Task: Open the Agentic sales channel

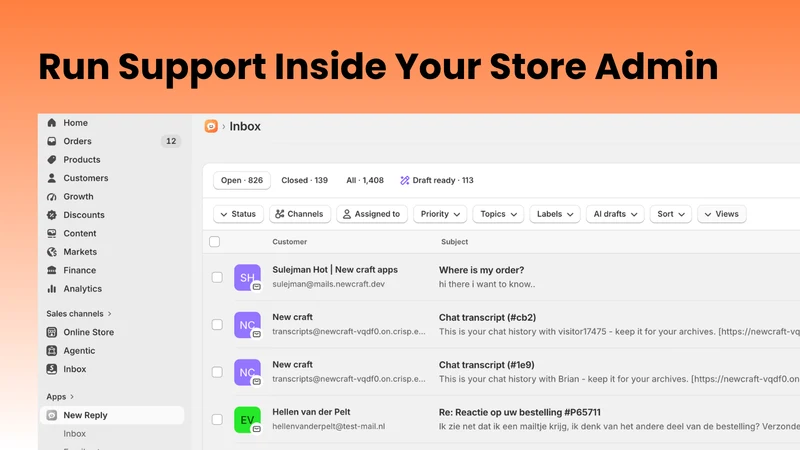Action: coord(79,351)
